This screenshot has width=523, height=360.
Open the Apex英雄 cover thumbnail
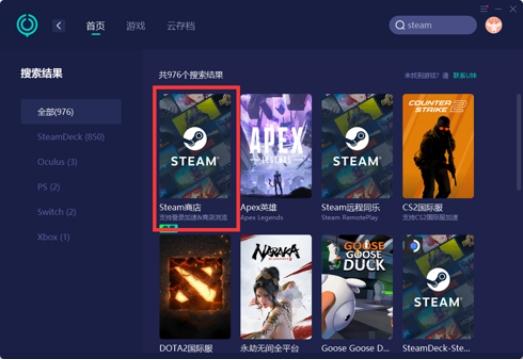[276, 146]
